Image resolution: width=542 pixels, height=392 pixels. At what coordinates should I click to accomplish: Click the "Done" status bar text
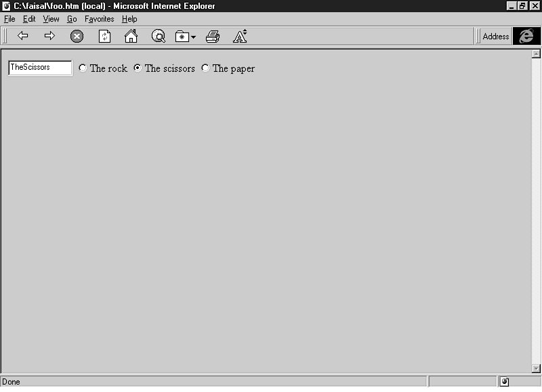[x=11, y=382]
